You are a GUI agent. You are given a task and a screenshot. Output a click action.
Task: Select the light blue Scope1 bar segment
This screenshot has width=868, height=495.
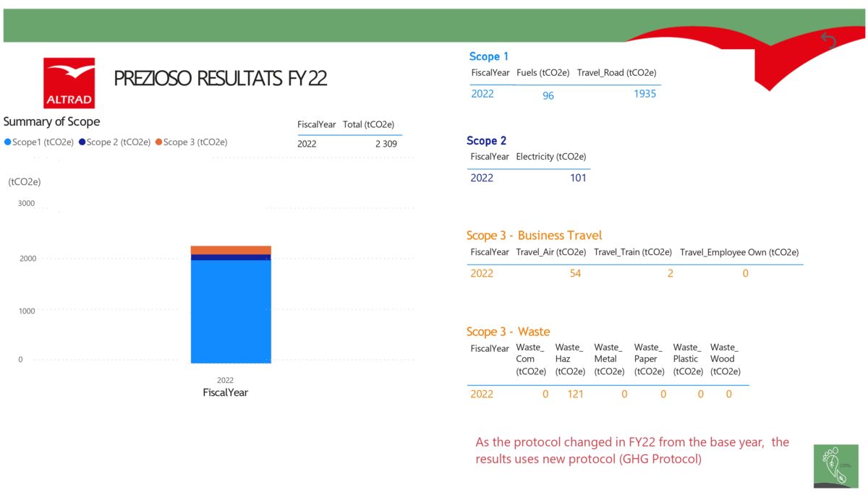pos(231,311)
